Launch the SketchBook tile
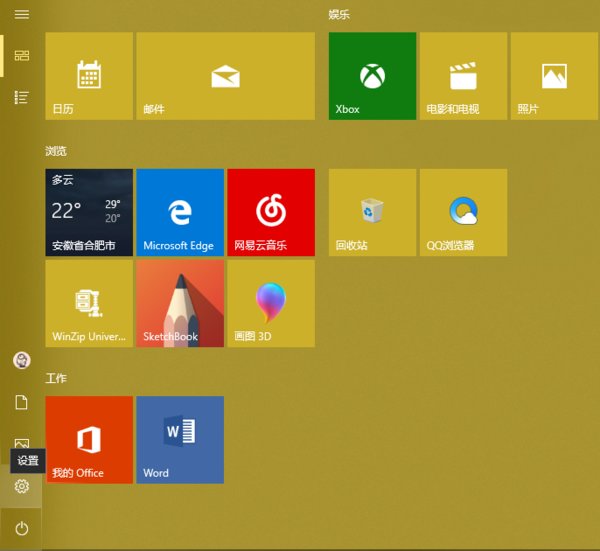 click(x=180, y=303)
